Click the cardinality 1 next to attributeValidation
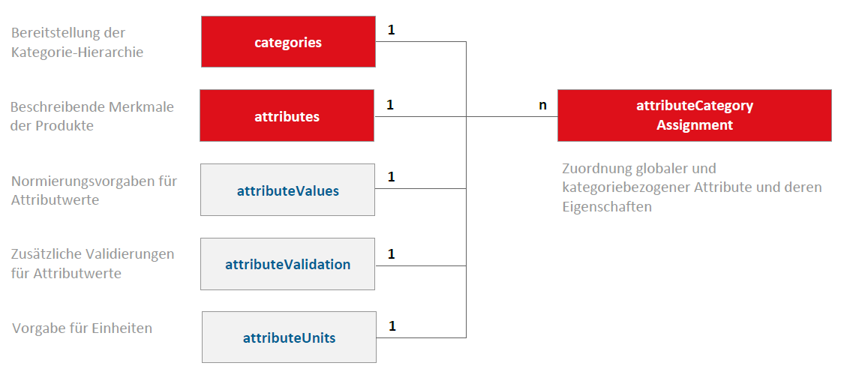 [392, 254]
